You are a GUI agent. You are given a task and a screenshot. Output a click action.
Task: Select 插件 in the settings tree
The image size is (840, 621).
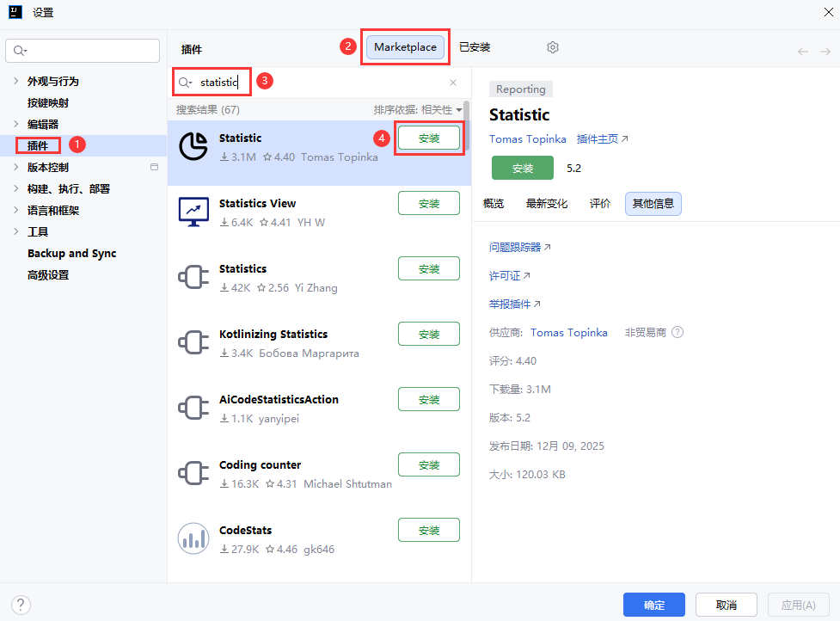point(38,145)
